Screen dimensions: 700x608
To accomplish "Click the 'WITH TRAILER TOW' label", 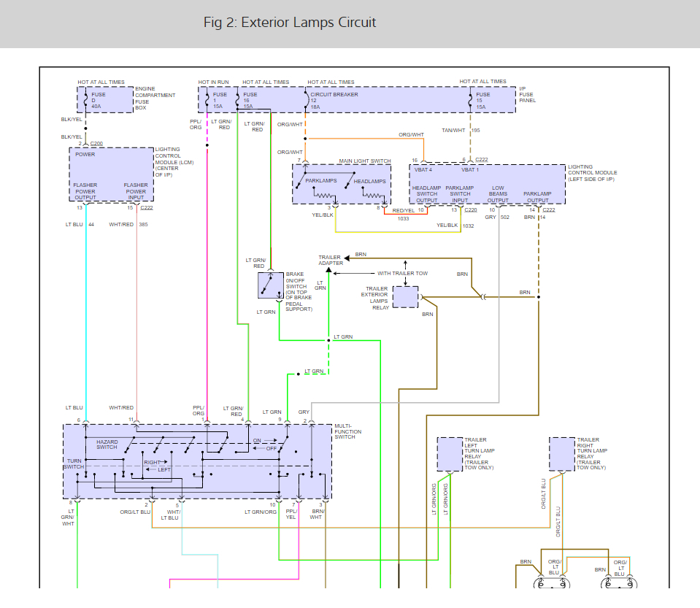I will [x=402, y=273].
